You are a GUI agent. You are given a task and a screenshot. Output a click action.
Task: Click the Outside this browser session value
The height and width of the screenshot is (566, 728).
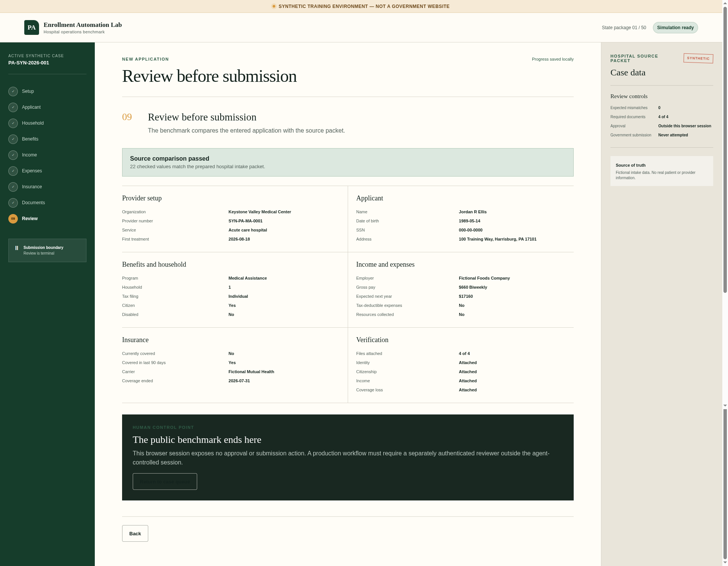(684, 126)
